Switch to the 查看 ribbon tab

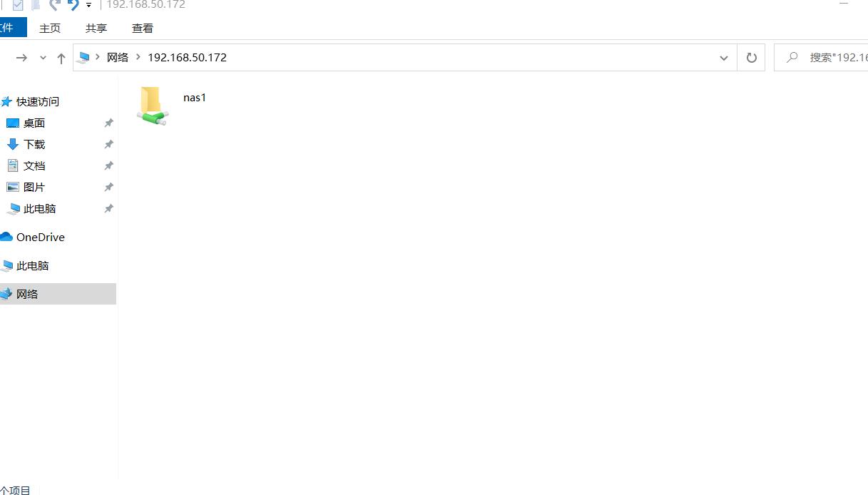click(143, 29)
